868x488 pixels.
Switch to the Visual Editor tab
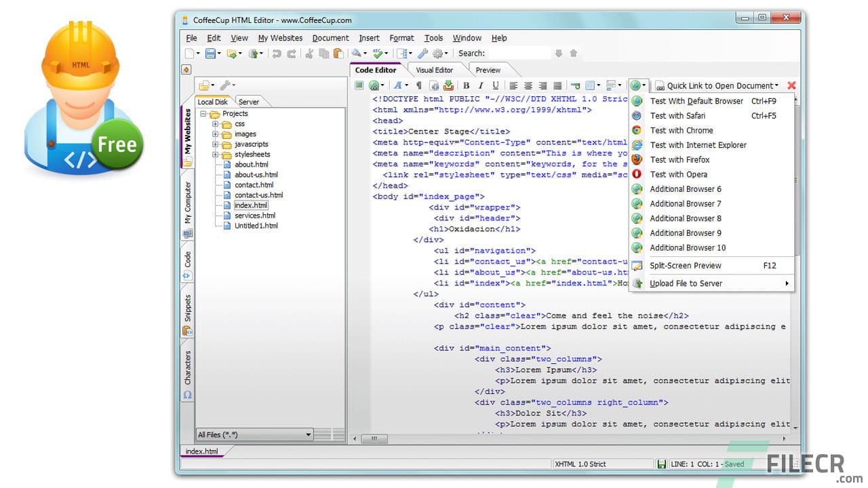tap(435, 69)
